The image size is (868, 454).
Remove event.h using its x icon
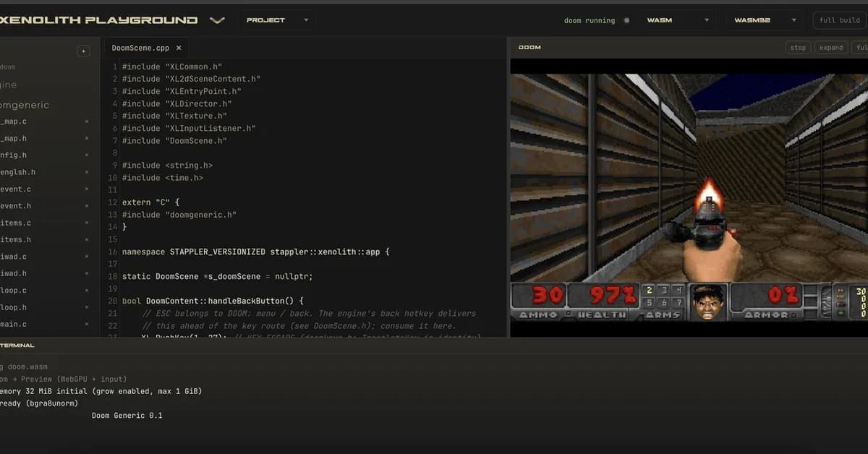coord(87,206)
